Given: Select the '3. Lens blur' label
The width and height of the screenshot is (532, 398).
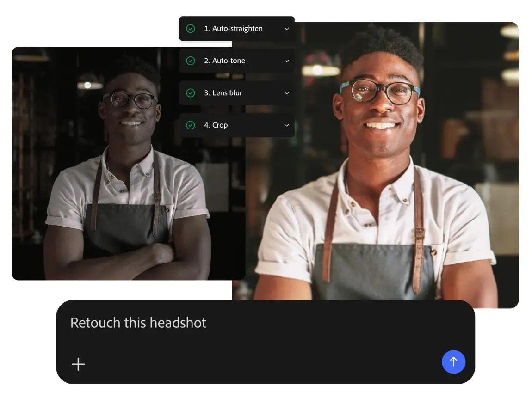Looking at the screenshot, I should [223, 93].
